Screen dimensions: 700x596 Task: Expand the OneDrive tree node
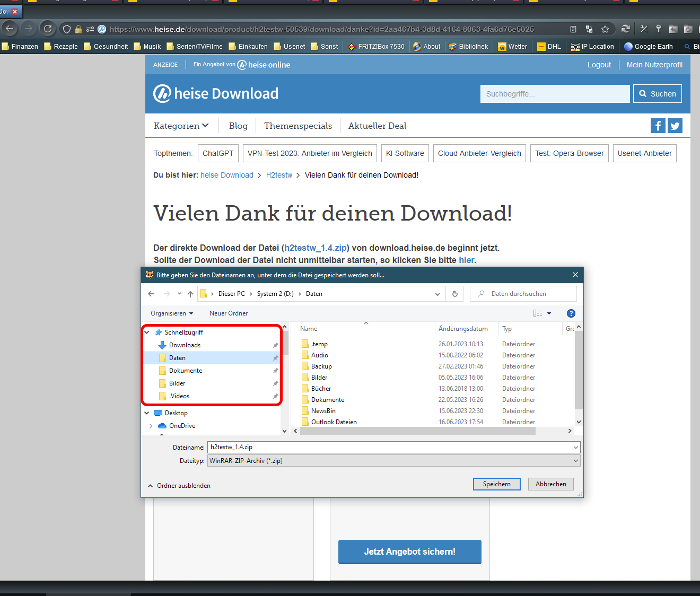point(151,426)
